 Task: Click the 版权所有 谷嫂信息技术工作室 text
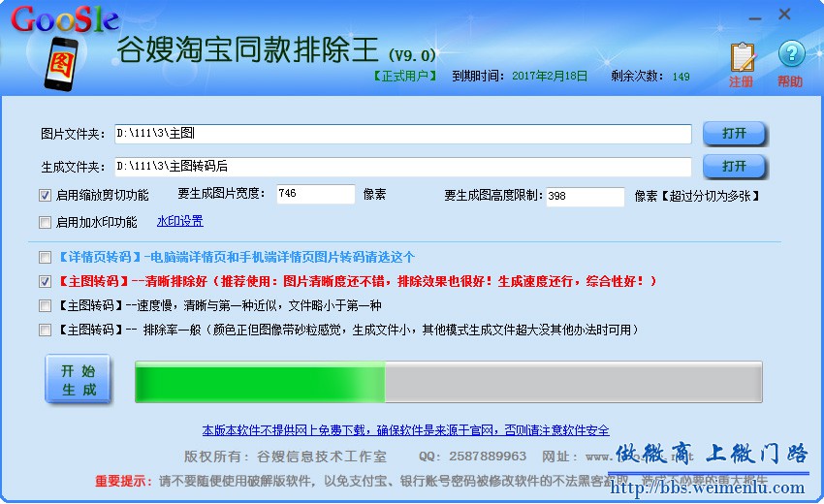point(285,457)
